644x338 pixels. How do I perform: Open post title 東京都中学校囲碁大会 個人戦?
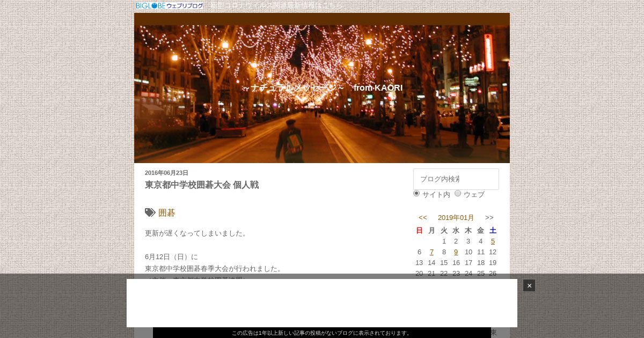click(202, 185)
